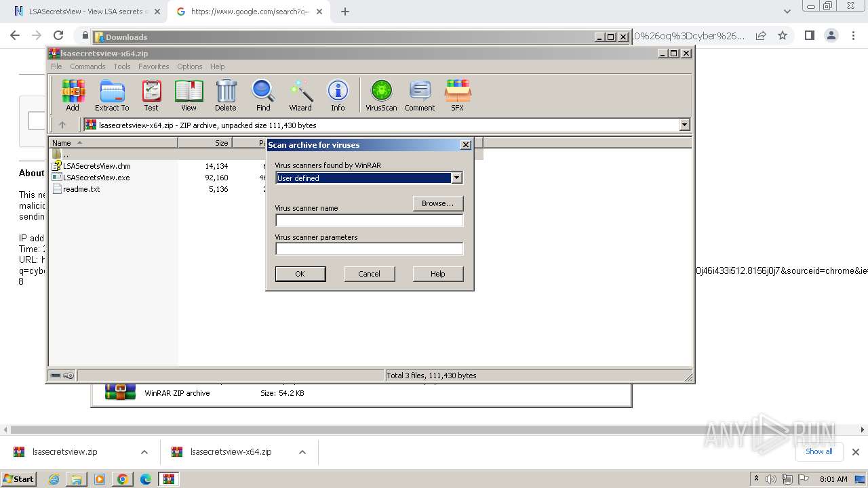Click the WinRAR taskbar button
This screenshot has width=868, height=488.
point(169,479)
